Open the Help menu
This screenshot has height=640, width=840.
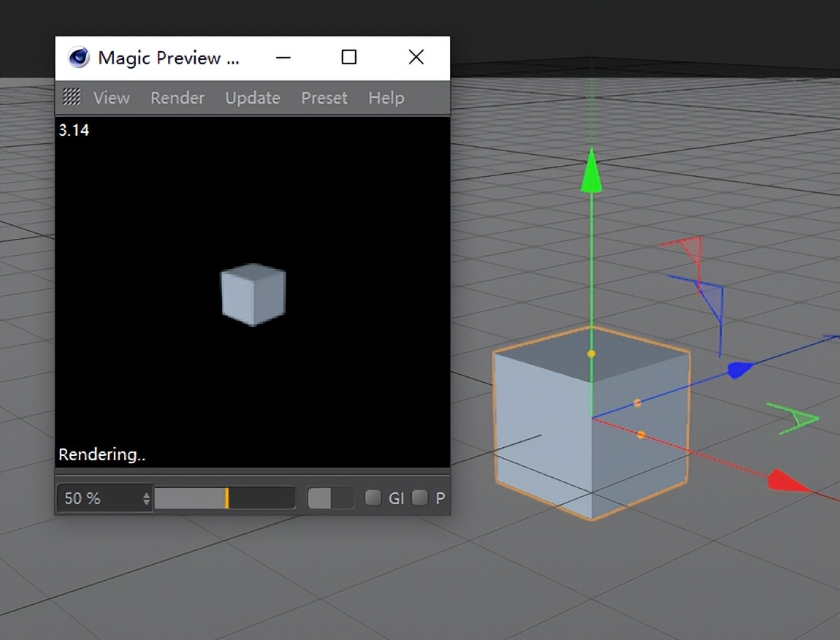[x=386, y=97]
